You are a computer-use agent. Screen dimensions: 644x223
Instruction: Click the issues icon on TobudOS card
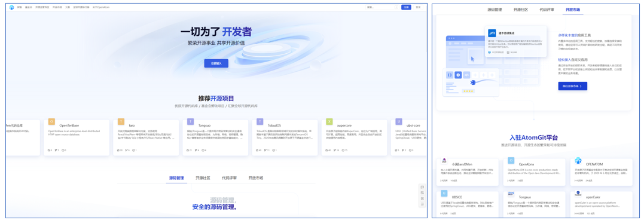click(273, 150)
